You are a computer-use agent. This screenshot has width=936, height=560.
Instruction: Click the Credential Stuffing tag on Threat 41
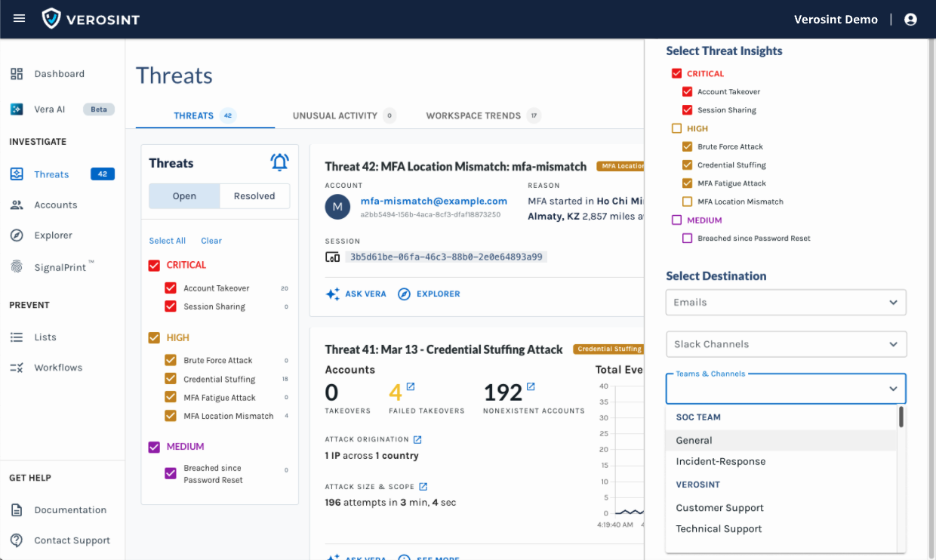click(608, 349)
